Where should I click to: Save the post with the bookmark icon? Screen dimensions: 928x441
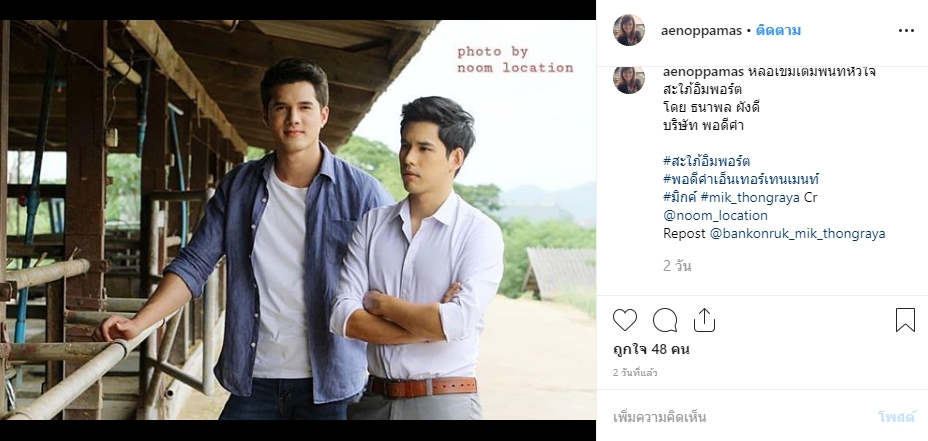click(905, 320)
